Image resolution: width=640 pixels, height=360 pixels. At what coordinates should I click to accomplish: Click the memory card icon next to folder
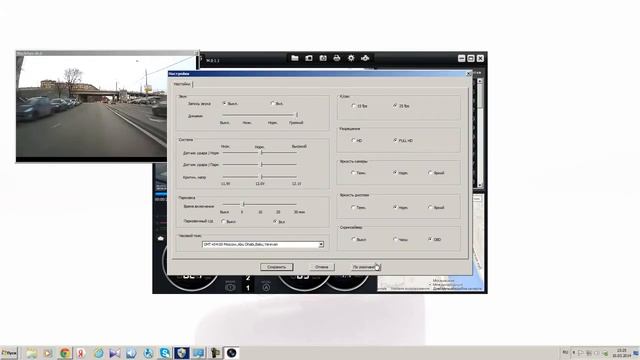(309, 58)
